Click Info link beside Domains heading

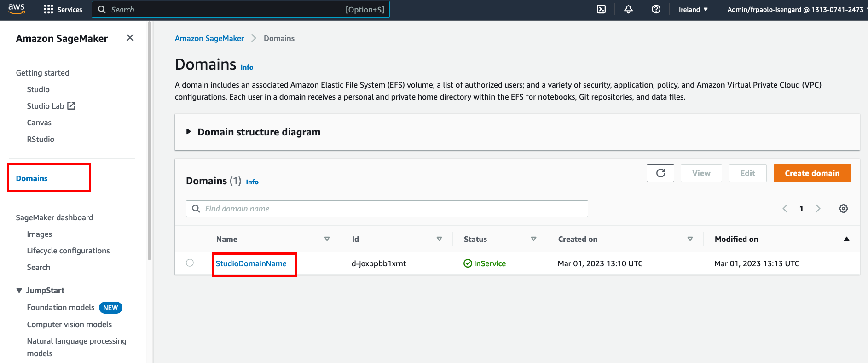coord(247,67)
